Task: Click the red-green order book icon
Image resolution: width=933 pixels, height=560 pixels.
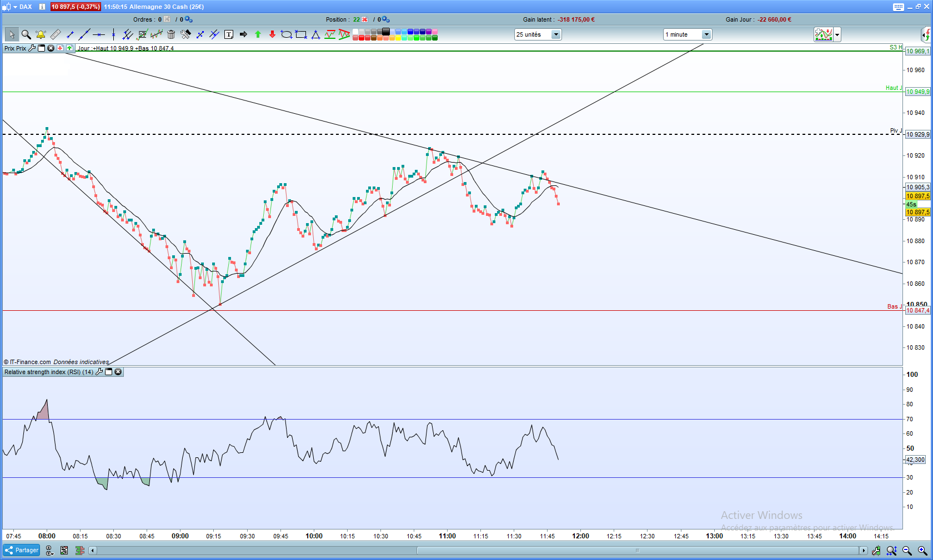Action: coord(80,551)
